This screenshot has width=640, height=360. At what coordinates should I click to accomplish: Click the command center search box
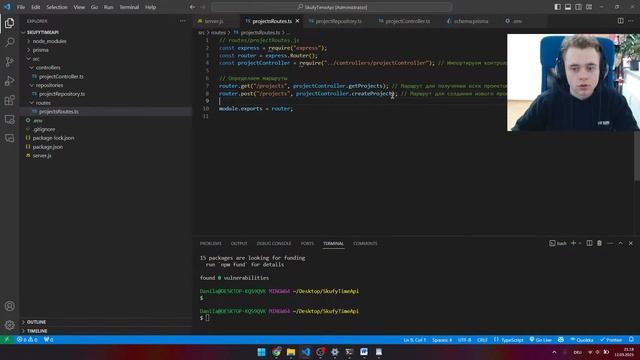click(331, 7)
